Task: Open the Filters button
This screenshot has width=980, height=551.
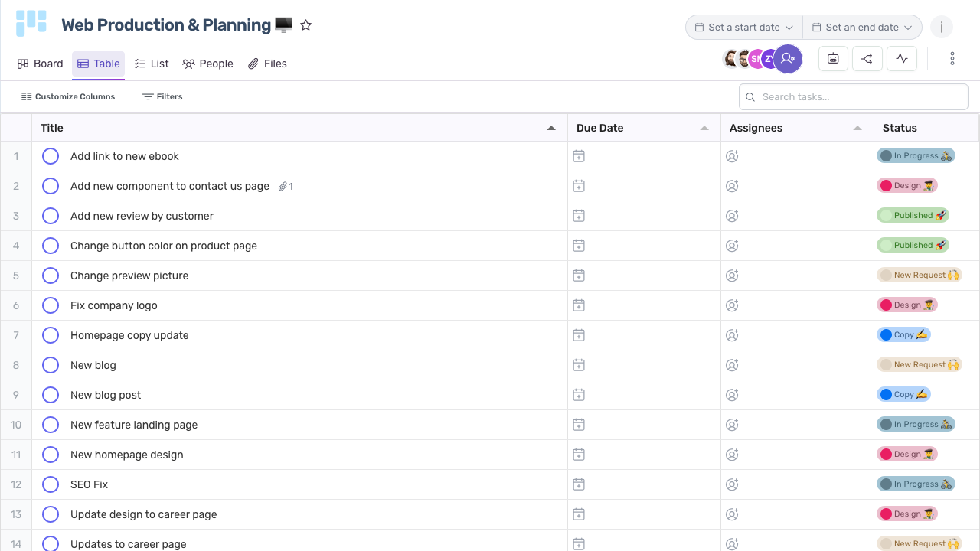Action: (162, 96)
